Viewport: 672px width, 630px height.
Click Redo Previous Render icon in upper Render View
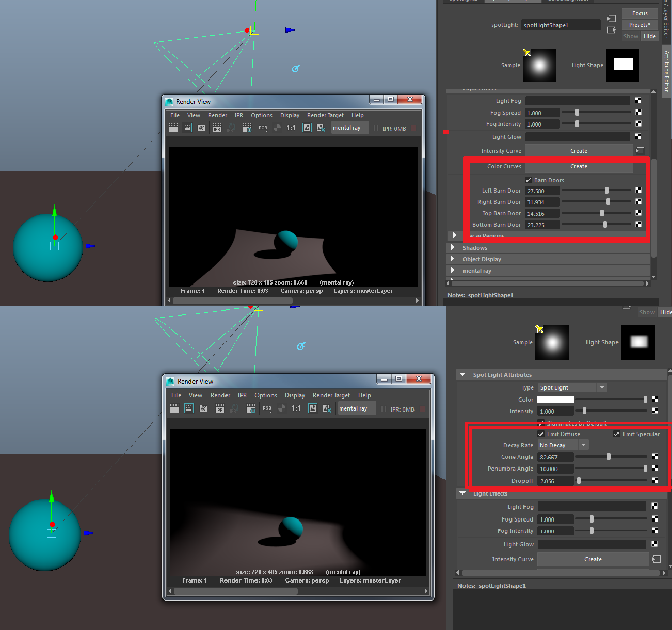click(x=173, y=128)
